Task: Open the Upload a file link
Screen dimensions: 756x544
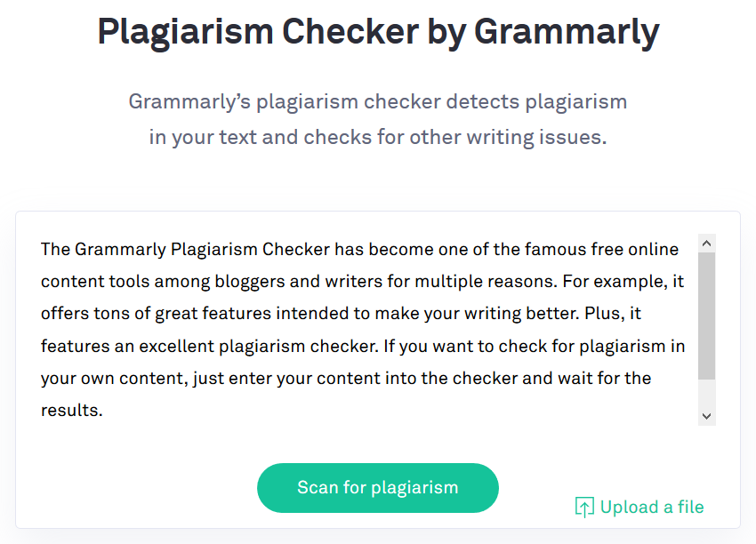Action: (639, 506)
